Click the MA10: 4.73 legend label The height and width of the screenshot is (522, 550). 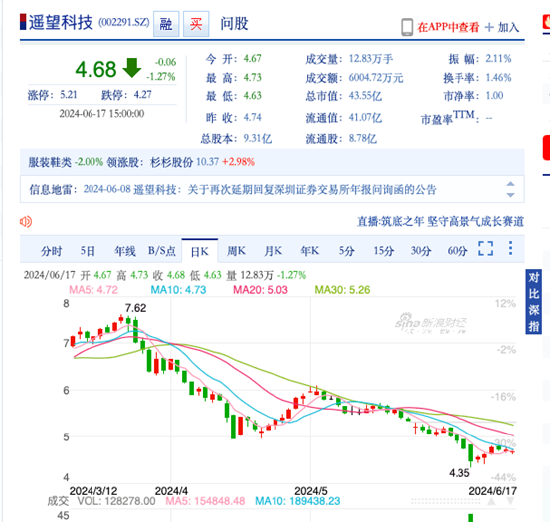pos(178,290)
